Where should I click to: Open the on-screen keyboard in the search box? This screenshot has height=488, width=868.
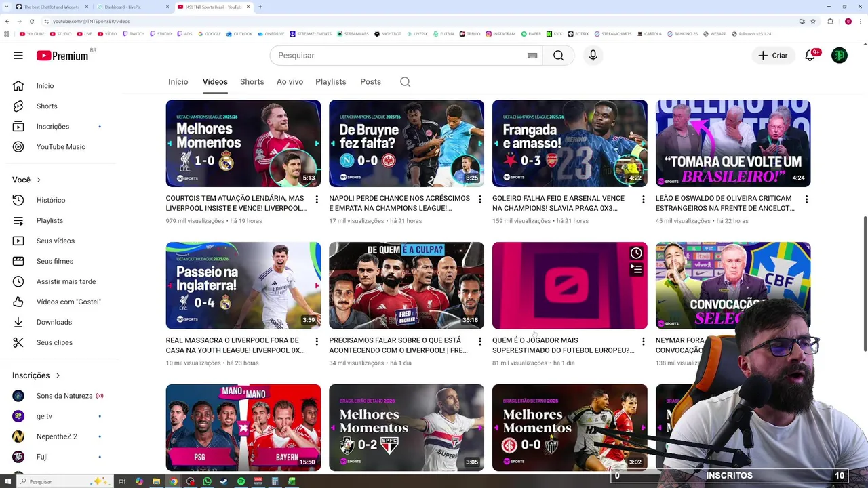pos(532,56)
